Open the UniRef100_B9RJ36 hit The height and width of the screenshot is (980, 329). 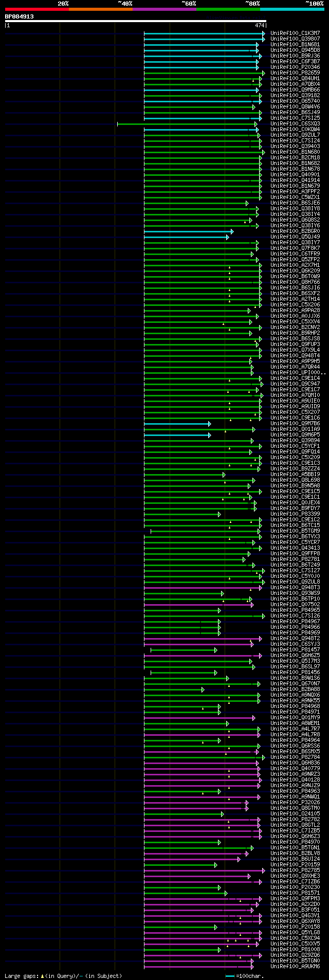click(x=295, y=56)
